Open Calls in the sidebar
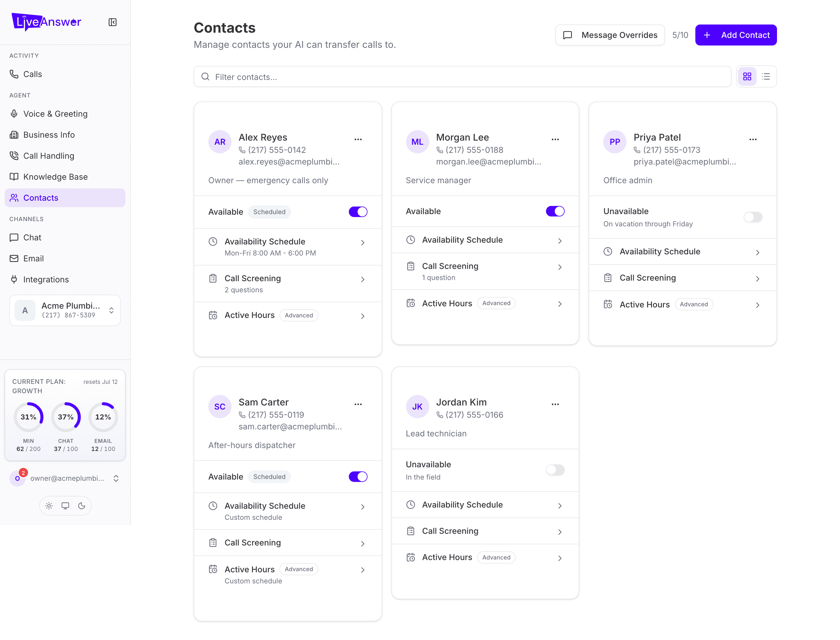This screenshot has height=640, width=840. click(65, 74)
